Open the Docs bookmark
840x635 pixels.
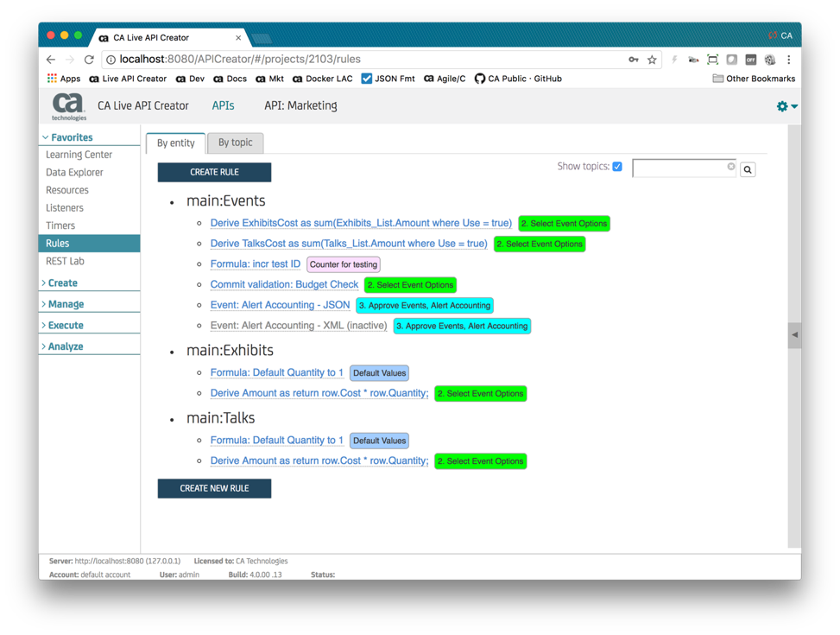231,79
